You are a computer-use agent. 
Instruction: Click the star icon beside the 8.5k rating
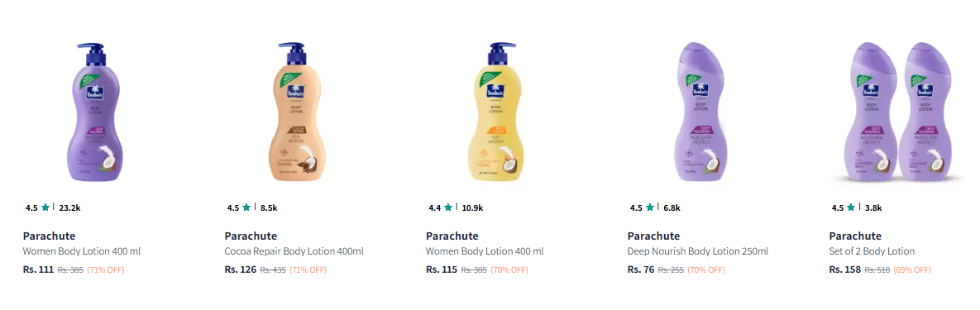click(x=247, y=207)
